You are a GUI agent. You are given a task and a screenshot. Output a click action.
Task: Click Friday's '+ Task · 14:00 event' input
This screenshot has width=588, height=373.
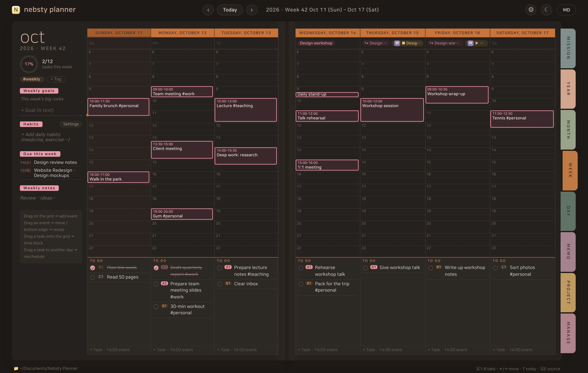[x=457, y=350]
